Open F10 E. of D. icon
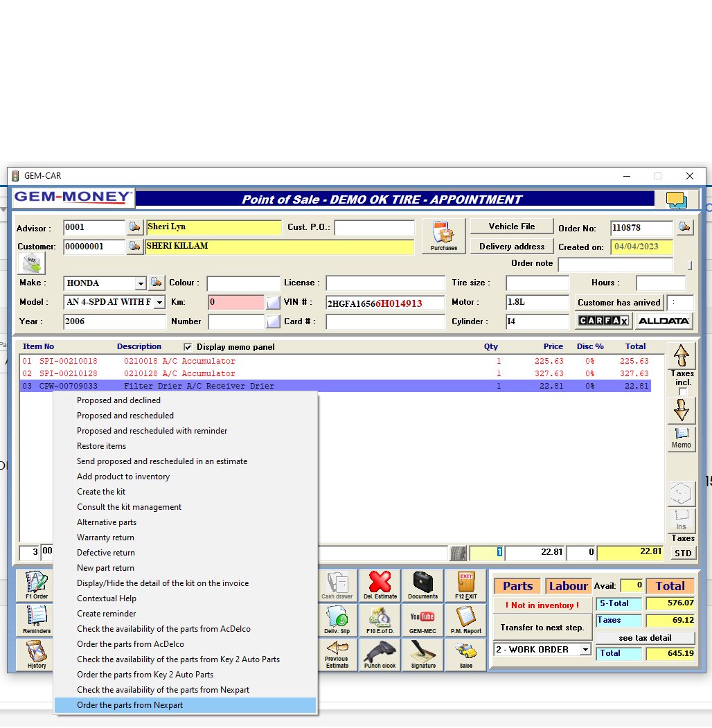This screenshot has width=712, height=728. pyautogui.click(x=380, y=620)
